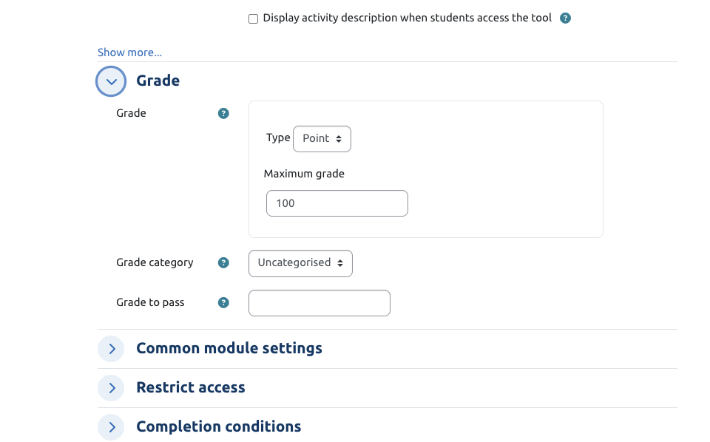Click the Restrict access heading

190,387
